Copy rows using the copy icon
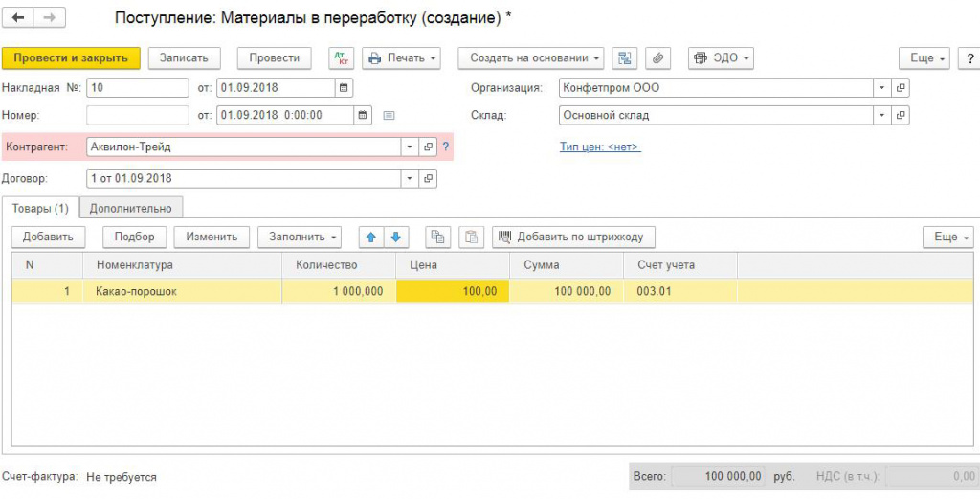 (438, 237)
